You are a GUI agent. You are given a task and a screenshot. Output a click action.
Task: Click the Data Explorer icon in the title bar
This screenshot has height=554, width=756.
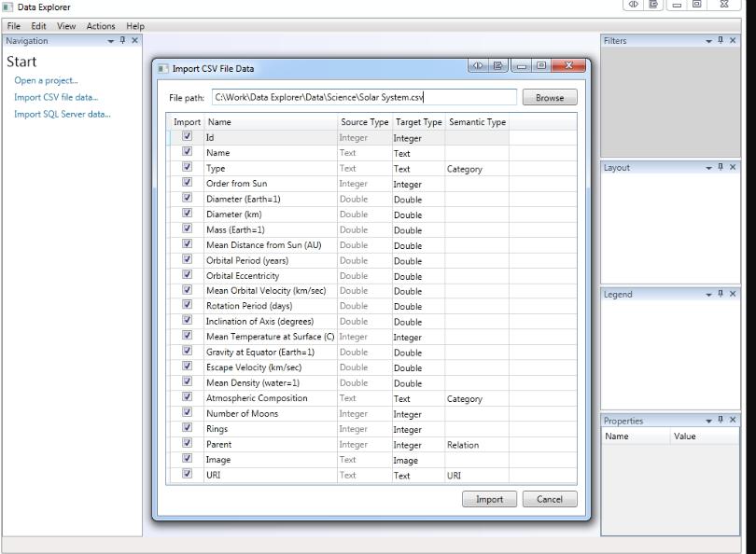(8, 7)
